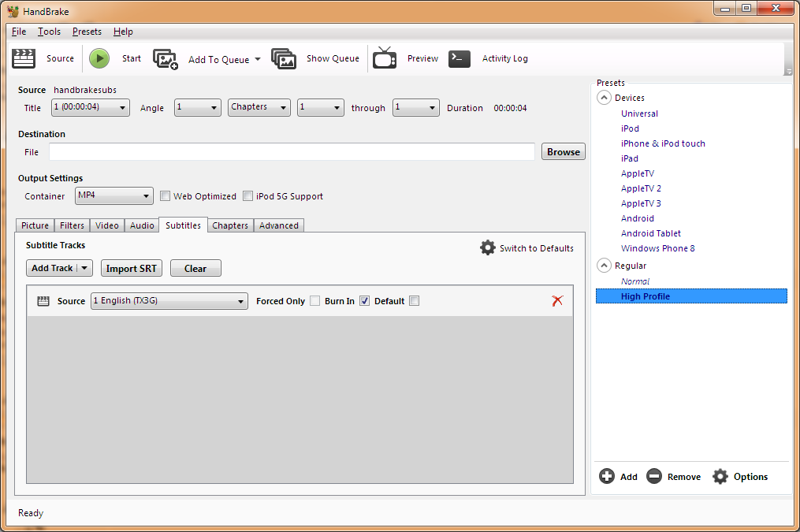Toggle the Burn In checkbox
Viewport: 800px width, 532px height.
(x=364, y=301)
